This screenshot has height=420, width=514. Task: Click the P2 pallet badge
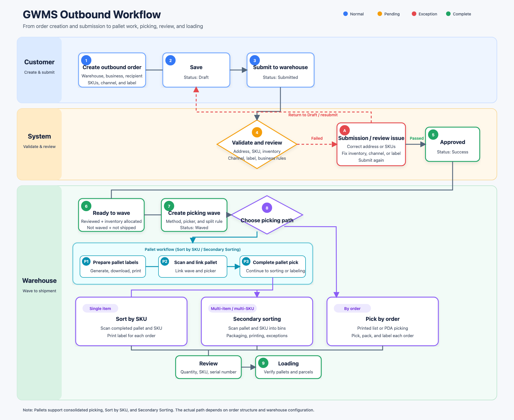(x=165, y=261)
